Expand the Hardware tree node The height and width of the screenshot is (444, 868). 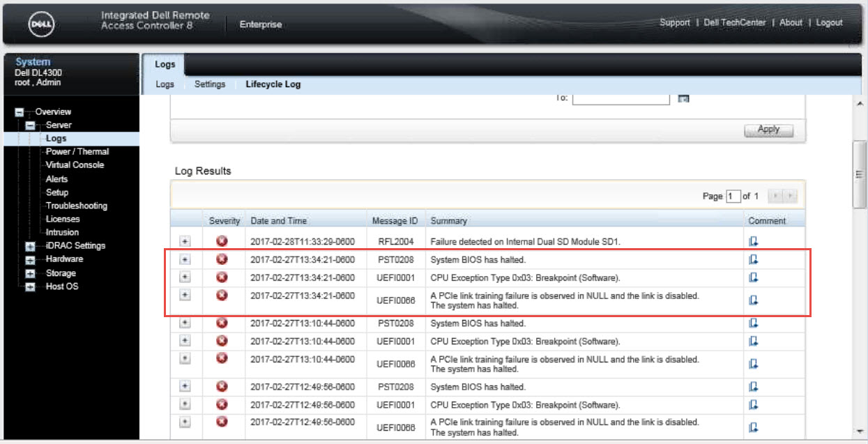point(30,259)
